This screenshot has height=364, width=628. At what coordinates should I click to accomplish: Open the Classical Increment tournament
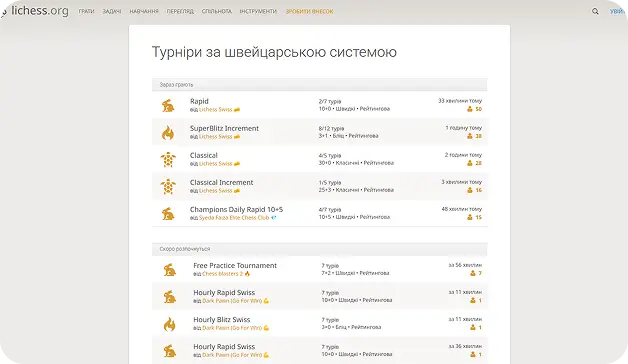click(x=221, y=182)
